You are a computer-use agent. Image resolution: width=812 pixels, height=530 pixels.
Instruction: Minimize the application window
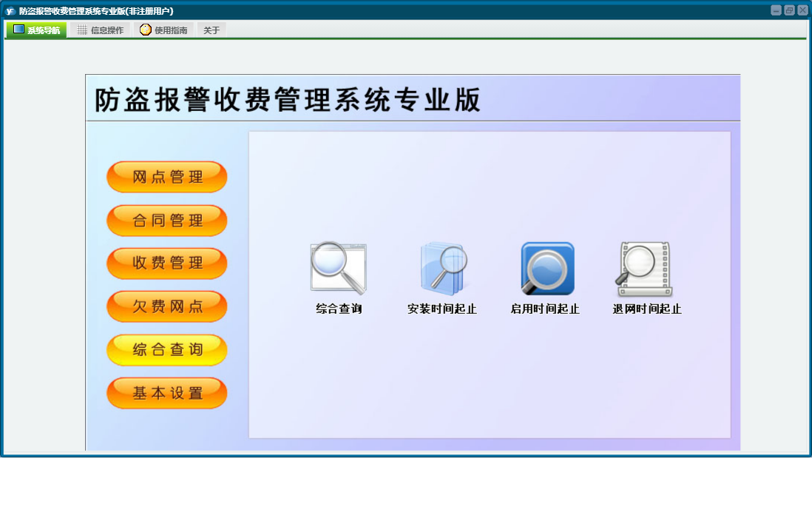[x=776, y=10]
